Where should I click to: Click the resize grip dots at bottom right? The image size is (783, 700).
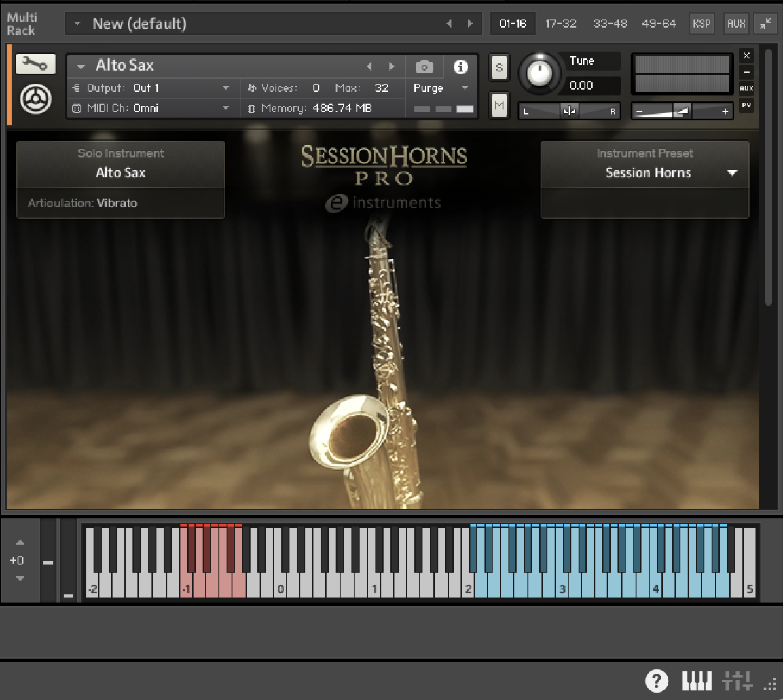pyautogui.click(x=770, y=684)
